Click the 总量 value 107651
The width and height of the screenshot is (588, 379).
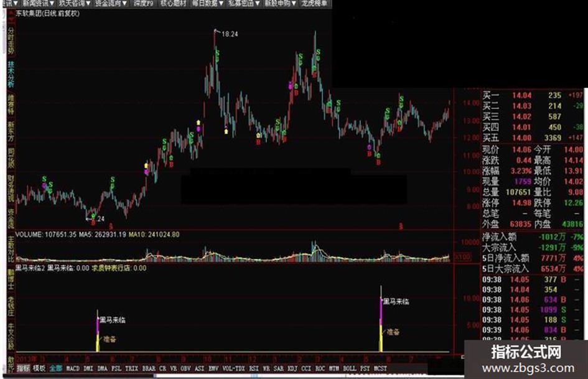click(518, 192)
